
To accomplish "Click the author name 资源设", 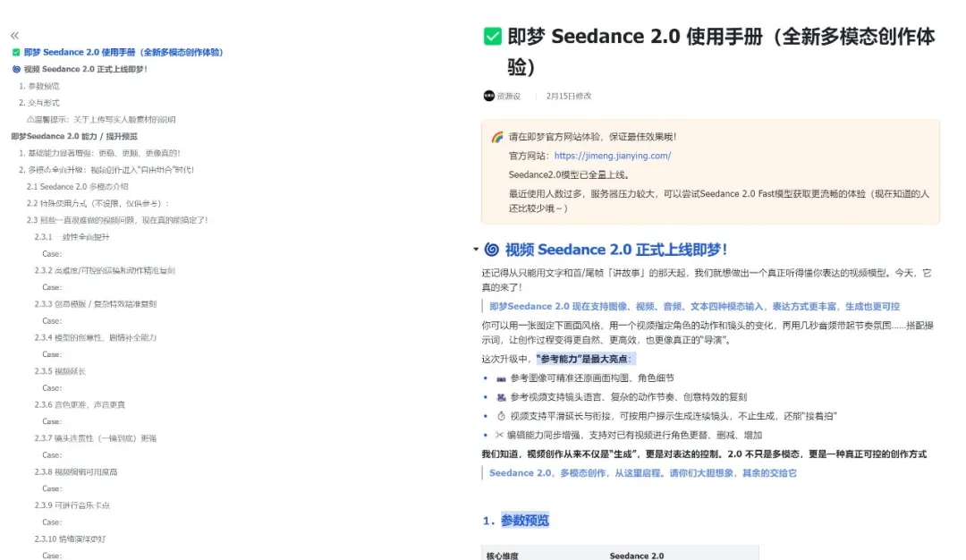I will (x=509, y=96).
